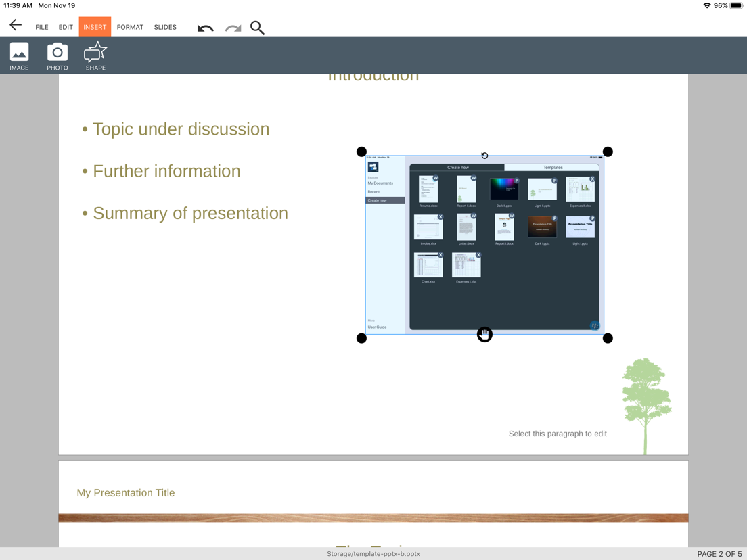Image resolution: width=747 pixels, height=560 pixels.
Task: Tap the 'My Presentation Title' text
Action: pyautogui.click(x=126, y=493)
